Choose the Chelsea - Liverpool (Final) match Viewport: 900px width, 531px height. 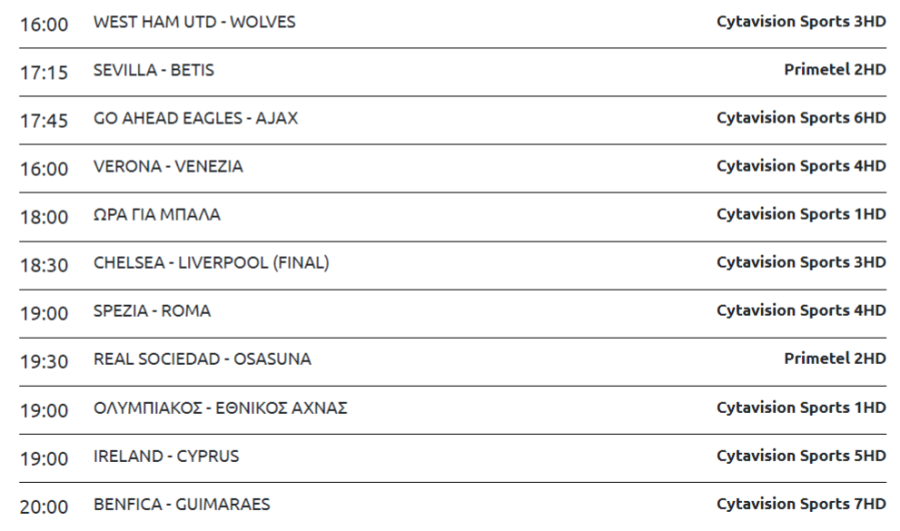(x=211, y=263)
